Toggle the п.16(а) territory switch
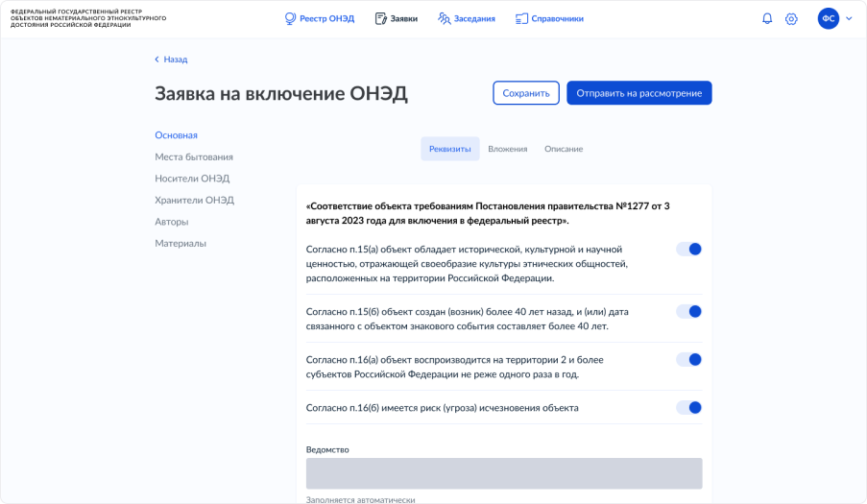Screen dimensions: 867x504 point(689,360)
